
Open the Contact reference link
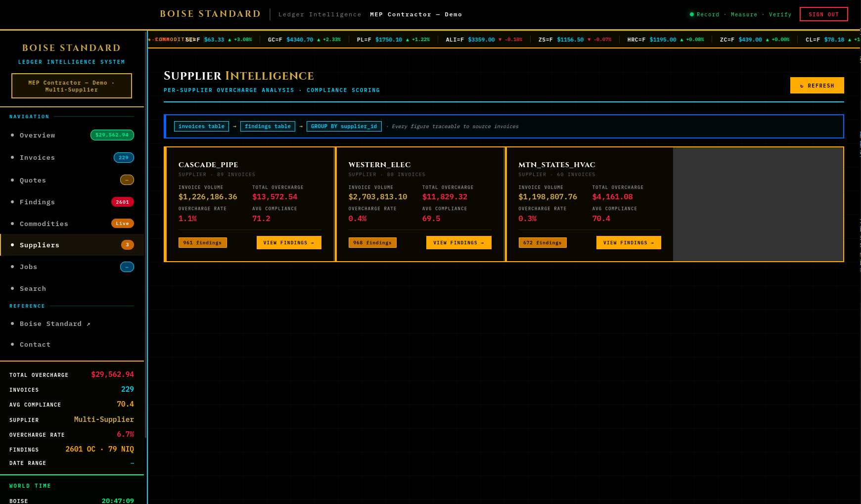[72, 344]
